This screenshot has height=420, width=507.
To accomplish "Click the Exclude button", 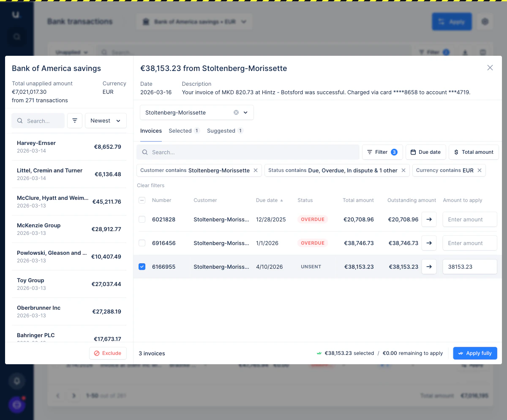I will pyautogui.click(x=108, y=353).
